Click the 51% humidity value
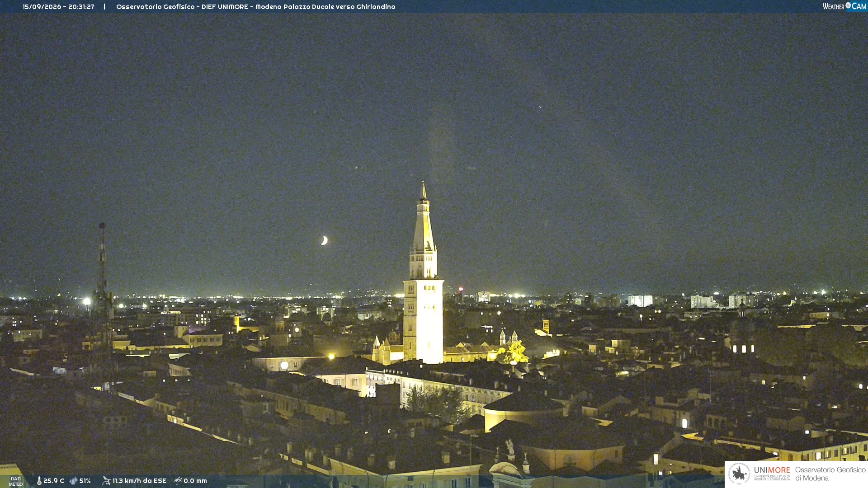 click(85, 481)
